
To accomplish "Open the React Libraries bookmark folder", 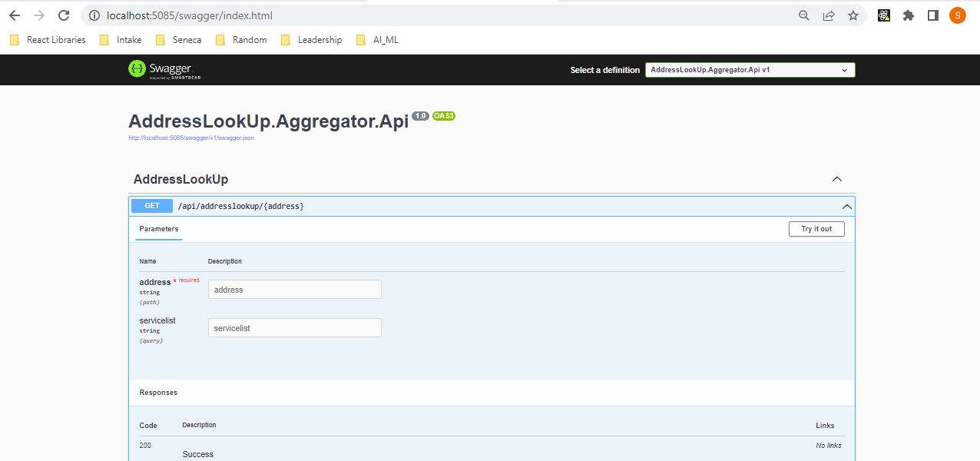I will pyautogui.click(x=48, y=40).
